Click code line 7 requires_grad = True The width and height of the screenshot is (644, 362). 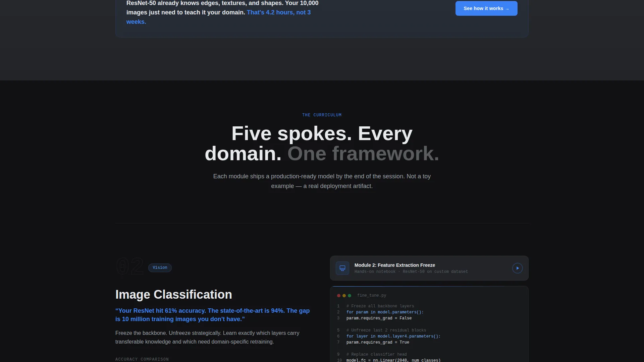click(x=378, y=342)
